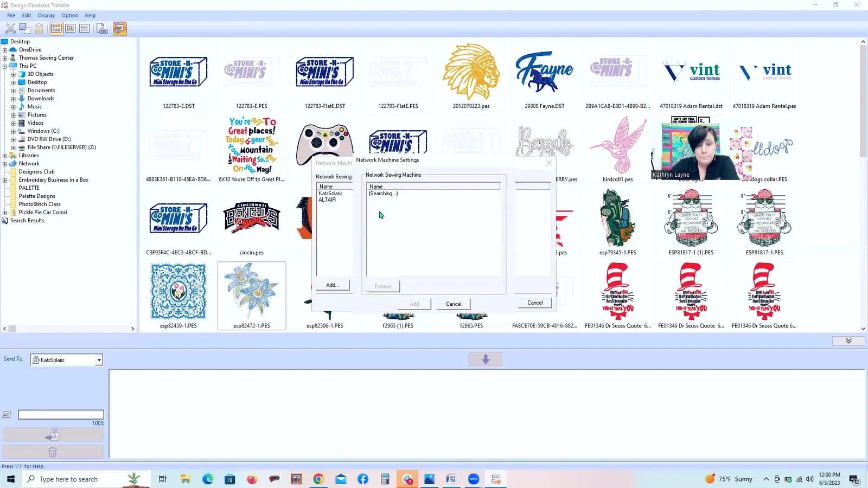Open Google Chrome from the taskbar

click(318, 479)
